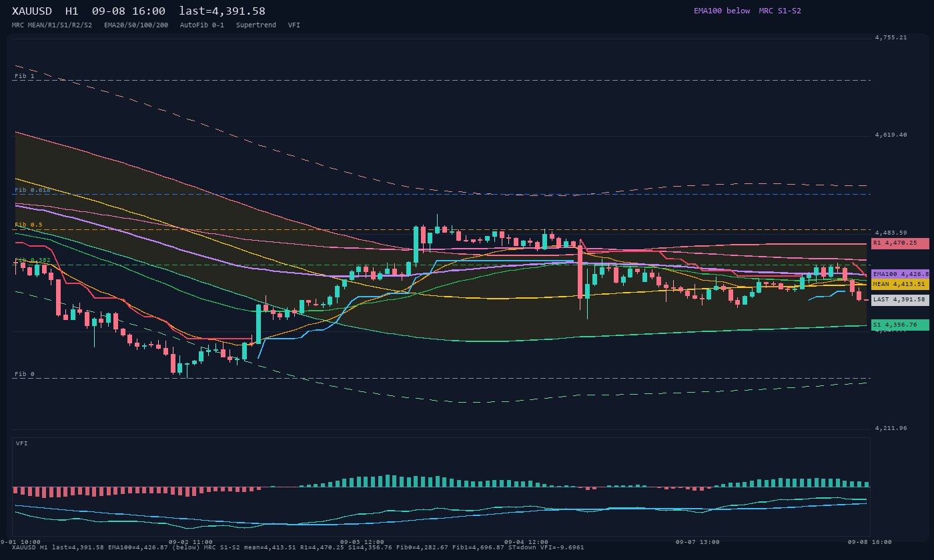Click the yellow 'MEAN 4,413.51' price tag
Viewport: 934px width, 560px height.
point(900,284)
